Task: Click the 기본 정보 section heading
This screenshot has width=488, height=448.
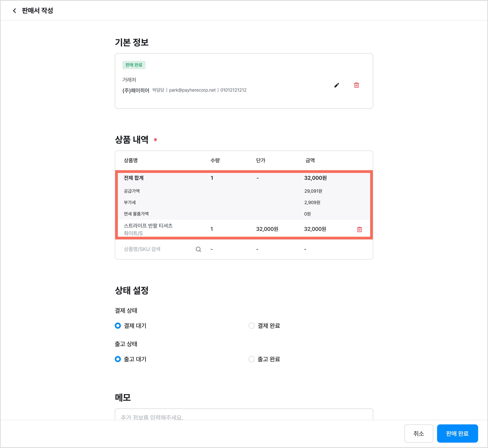Action: [x=132, y=42]
